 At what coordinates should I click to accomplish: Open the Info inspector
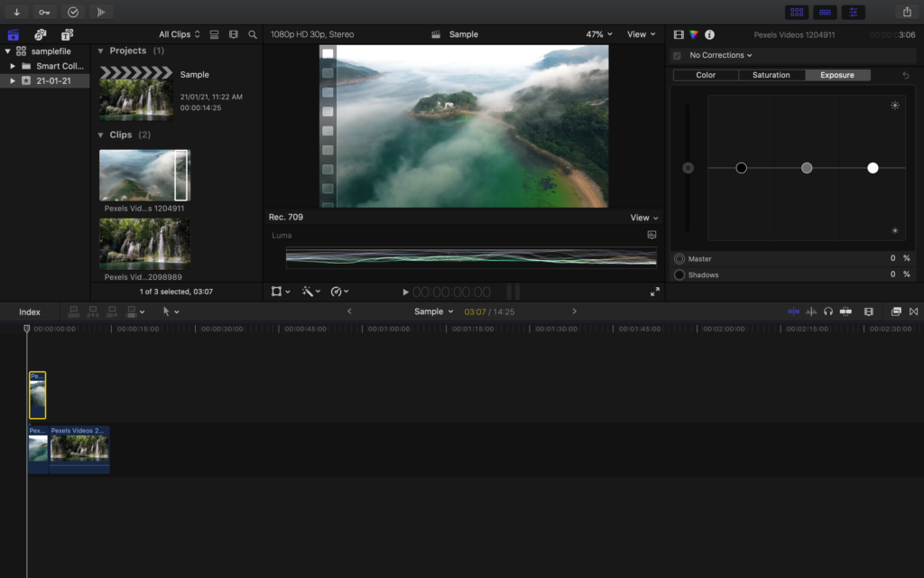[709, 34]
